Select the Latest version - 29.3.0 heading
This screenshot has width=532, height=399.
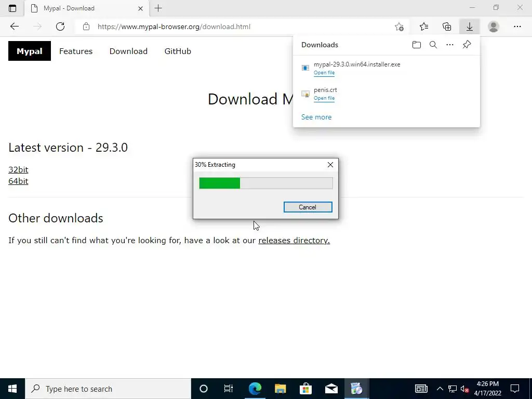point(68,148)
